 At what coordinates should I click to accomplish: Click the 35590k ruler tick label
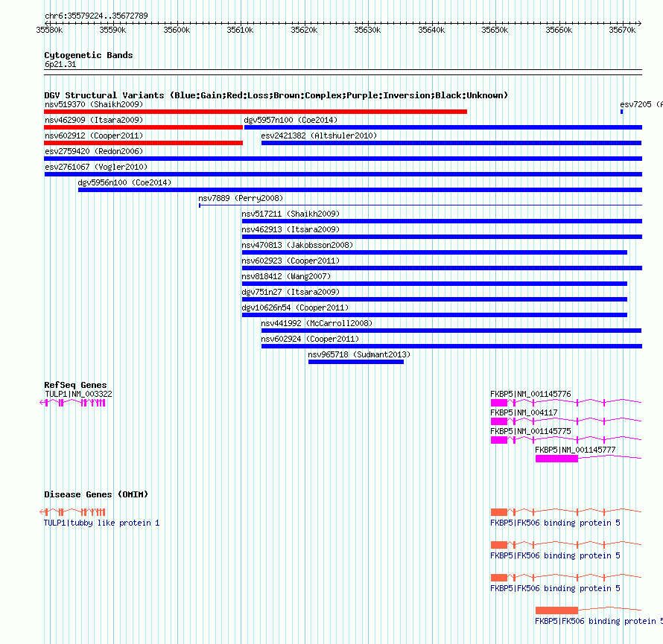(112, 30)
